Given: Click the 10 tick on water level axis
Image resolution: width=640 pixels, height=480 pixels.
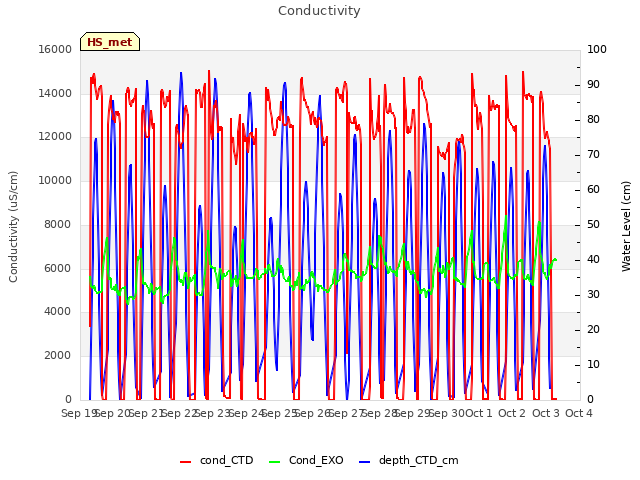Looking at the screenshot, I should (x=593, y=364).
